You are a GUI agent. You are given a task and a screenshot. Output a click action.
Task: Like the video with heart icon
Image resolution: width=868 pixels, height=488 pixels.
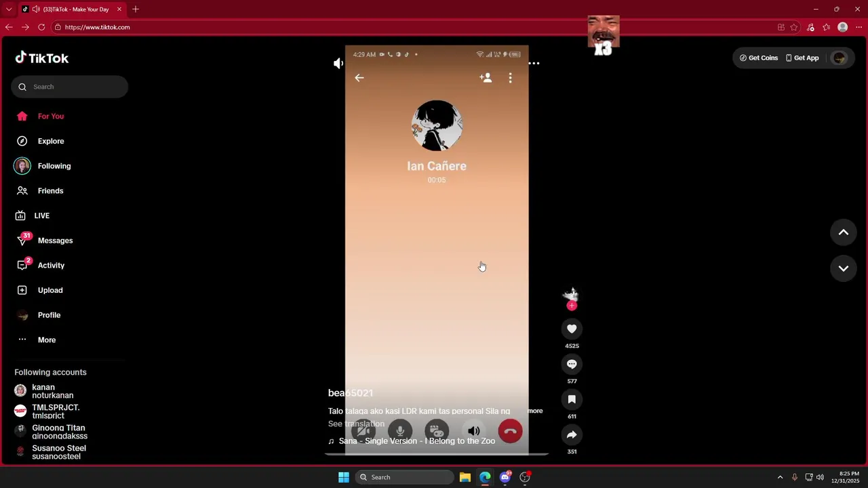(x=572, y=329)
